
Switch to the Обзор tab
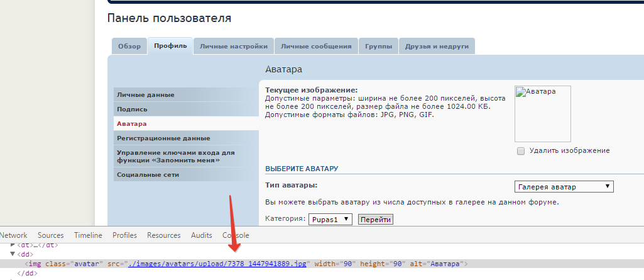click(x=129, y=47)
